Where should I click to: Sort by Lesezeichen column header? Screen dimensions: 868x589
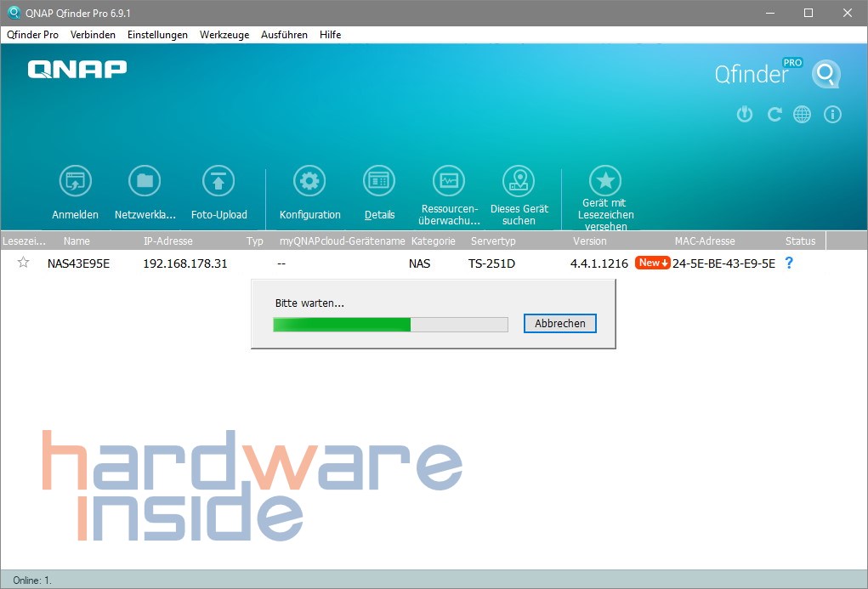[25, 241]
